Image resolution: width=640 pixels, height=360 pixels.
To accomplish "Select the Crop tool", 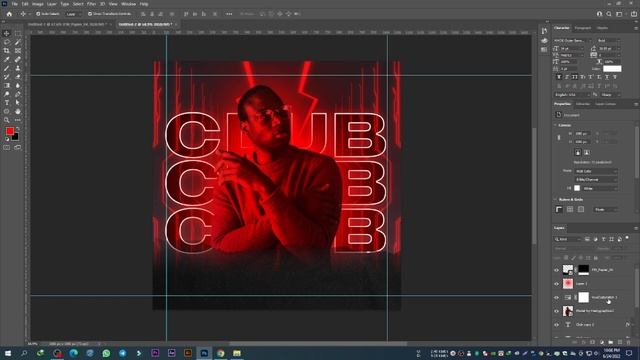I will click(7, 51).
